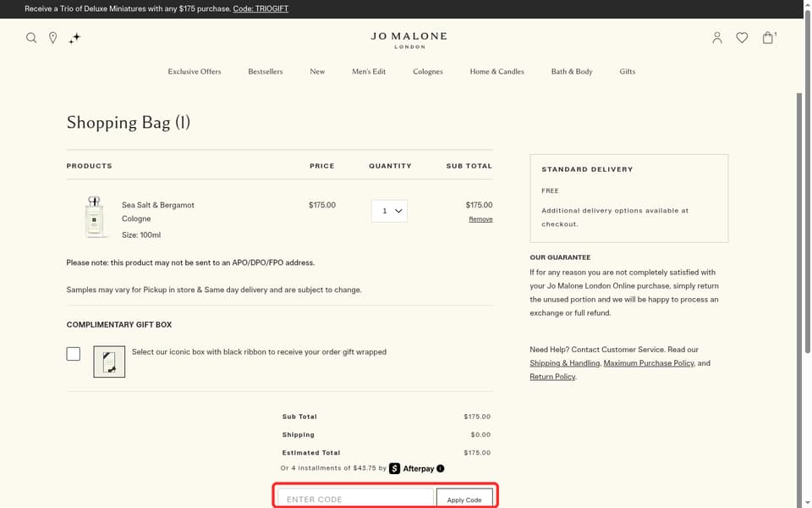Click the Afterpay info icon

[440, 468]
